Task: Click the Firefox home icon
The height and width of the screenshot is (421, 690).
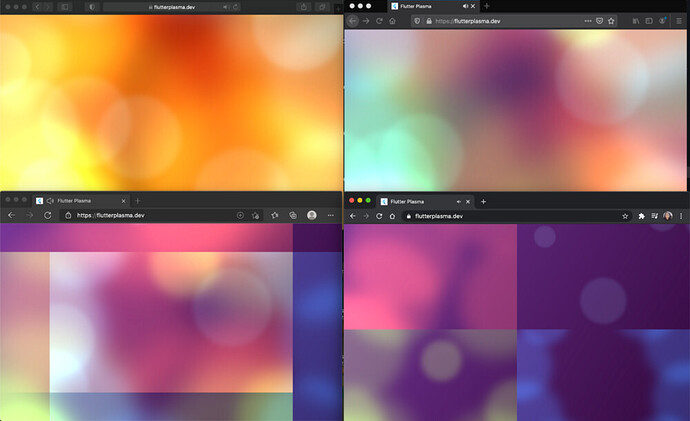Action: point(393,21)
